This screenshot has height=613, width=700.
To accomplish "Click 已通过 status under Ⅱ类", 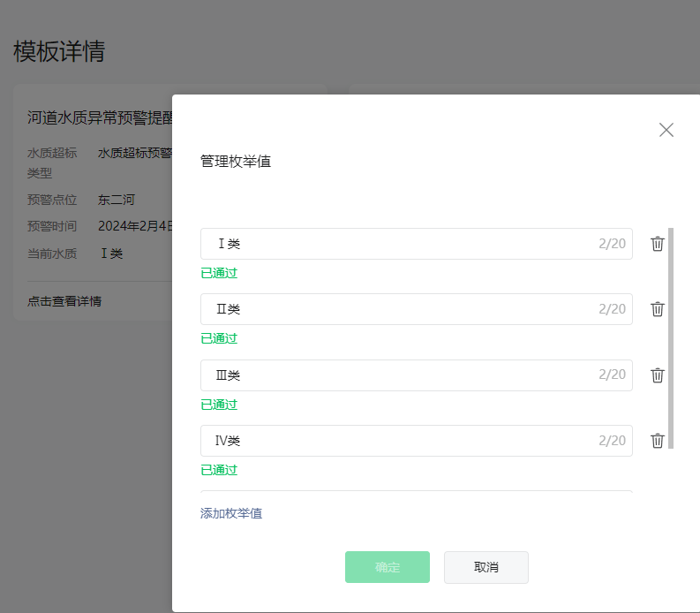I will point(219,338).
